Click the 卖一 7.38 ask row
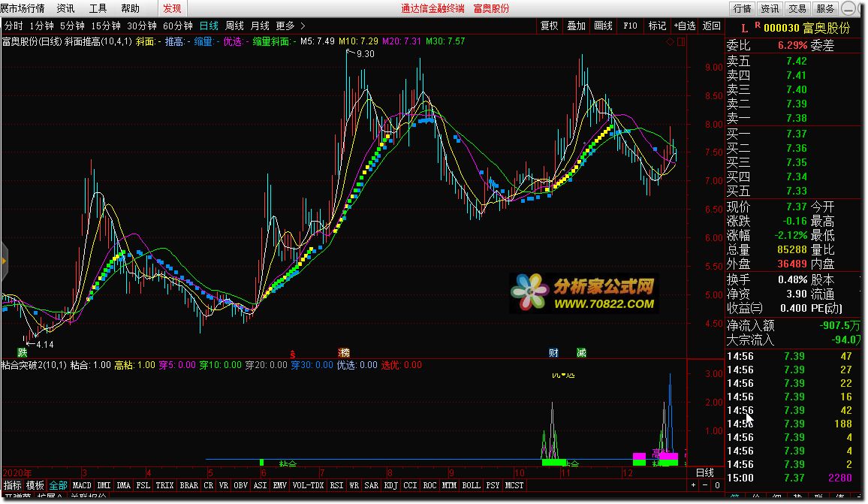This screenshot has height=504, width=868. [793, 118]
